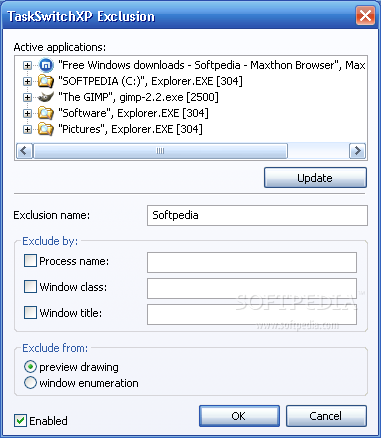
Task: Focus the Process name text field
Action: click(252, 262)
